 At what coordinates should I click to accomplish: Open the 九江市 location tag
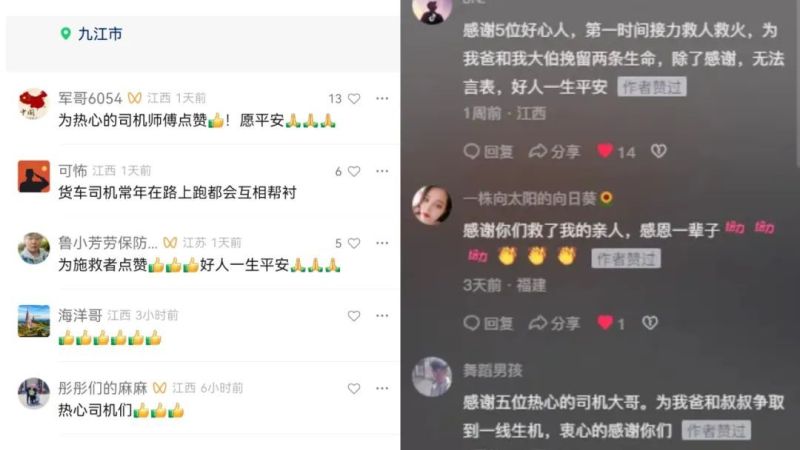[x=91, y=34]
